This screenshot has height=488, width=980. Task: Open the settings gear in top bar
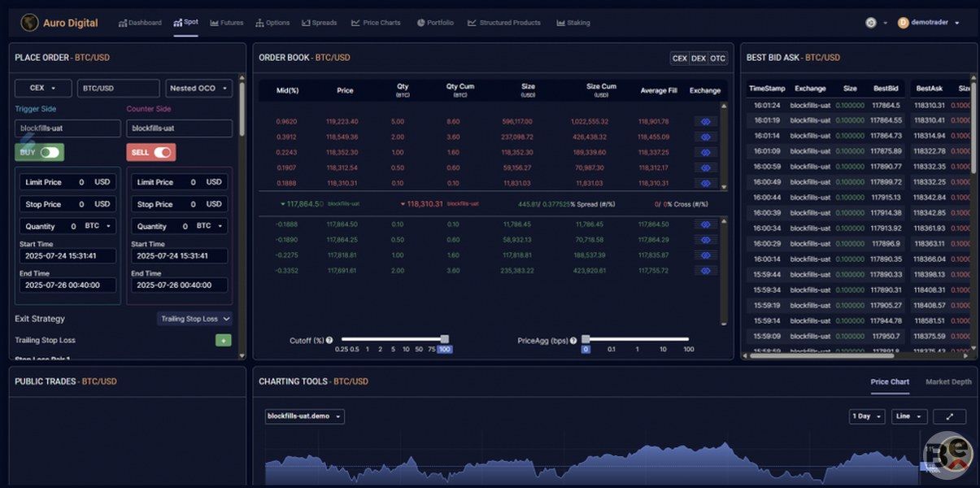coord(871,23)
